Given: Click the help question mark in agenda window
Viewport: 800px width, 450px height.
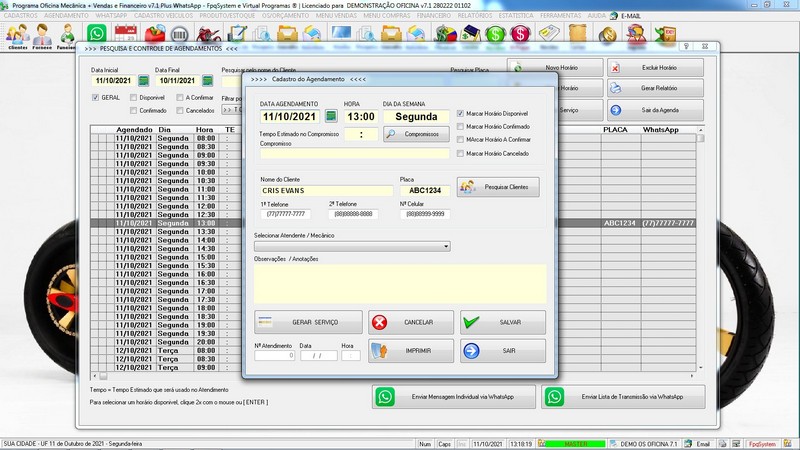Looking at the screenshot, I should (686, 46).
